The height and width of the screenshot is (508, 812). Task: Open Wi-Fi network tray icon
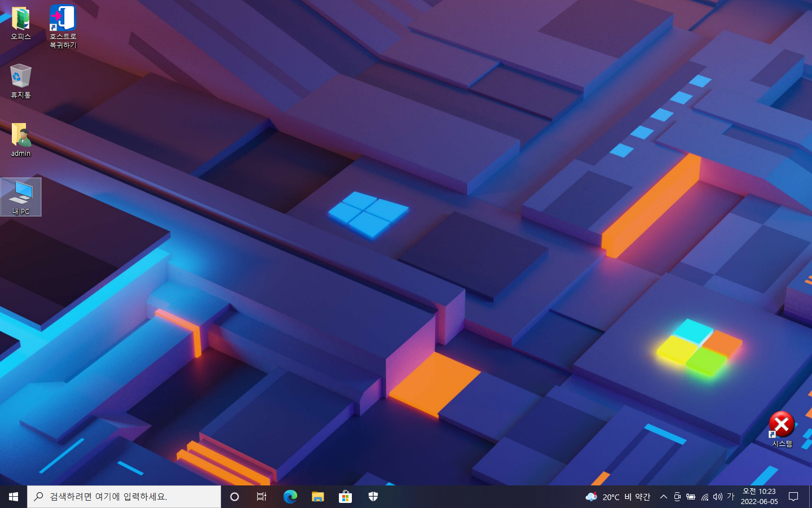click(704, 497)
